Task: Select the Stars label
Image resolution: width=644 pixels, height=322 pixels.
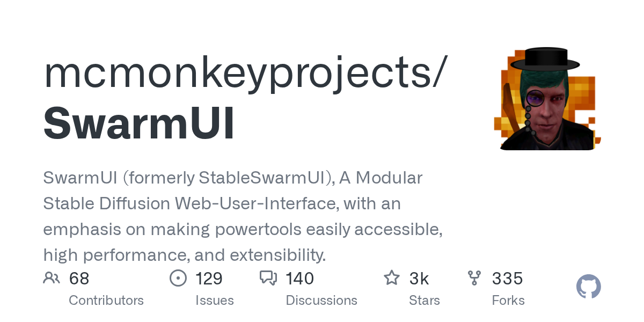Action: 424,300
